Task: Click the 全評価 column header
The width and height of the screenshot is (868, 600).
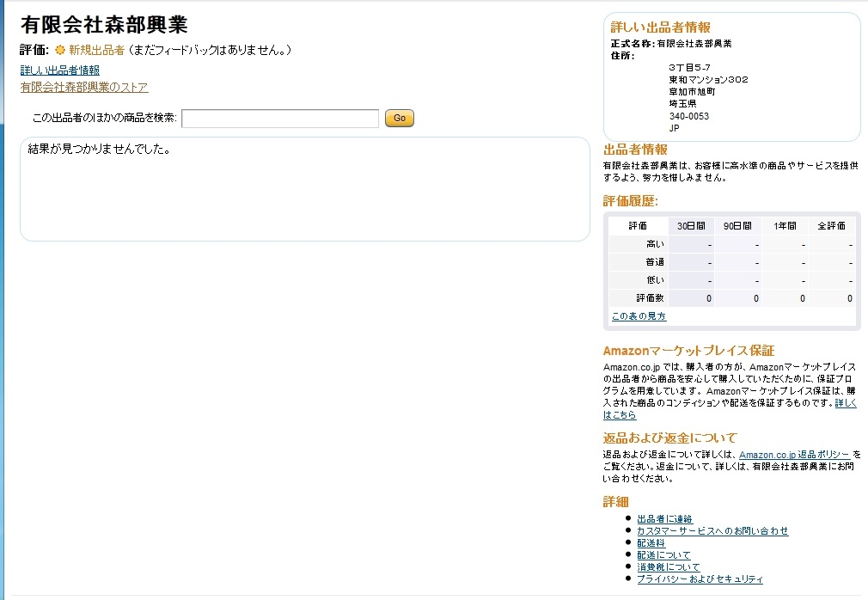Action: 831,226
